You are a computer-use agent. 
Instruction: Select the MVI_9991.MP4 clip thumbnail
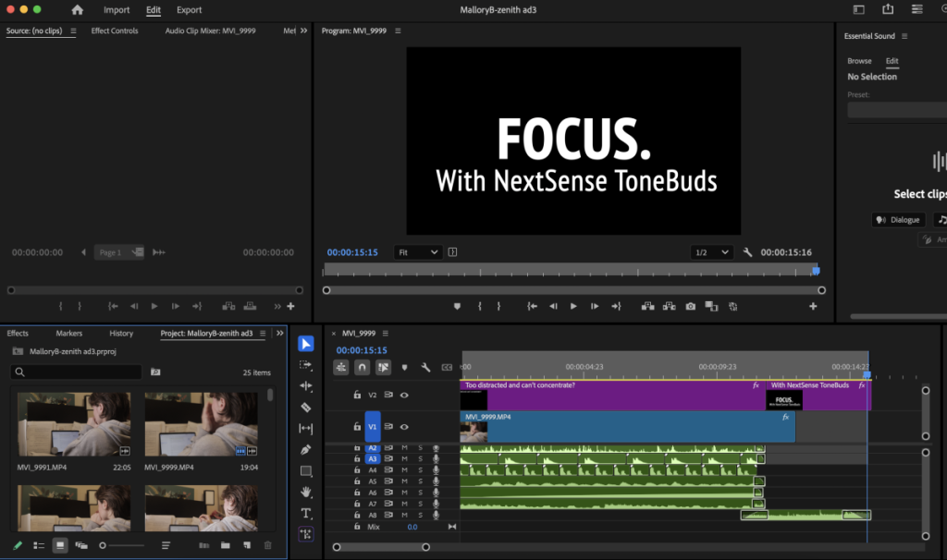[x=74, y=424]
